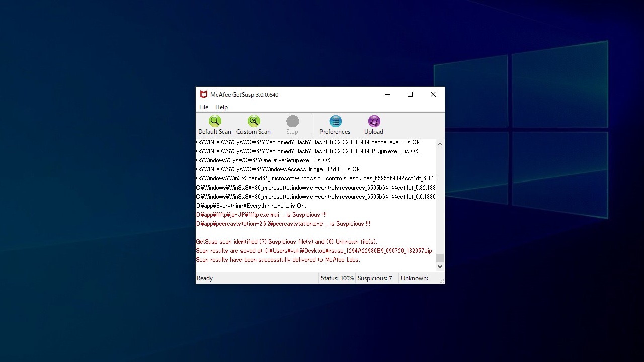Open the Preferences dialog
This screenshot has width=644, height=362.
(x=335, y=125)
